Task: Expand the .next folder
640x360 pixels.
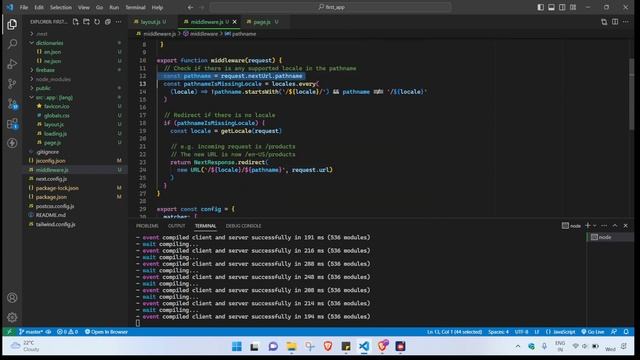Action: [x=76, y=34]
